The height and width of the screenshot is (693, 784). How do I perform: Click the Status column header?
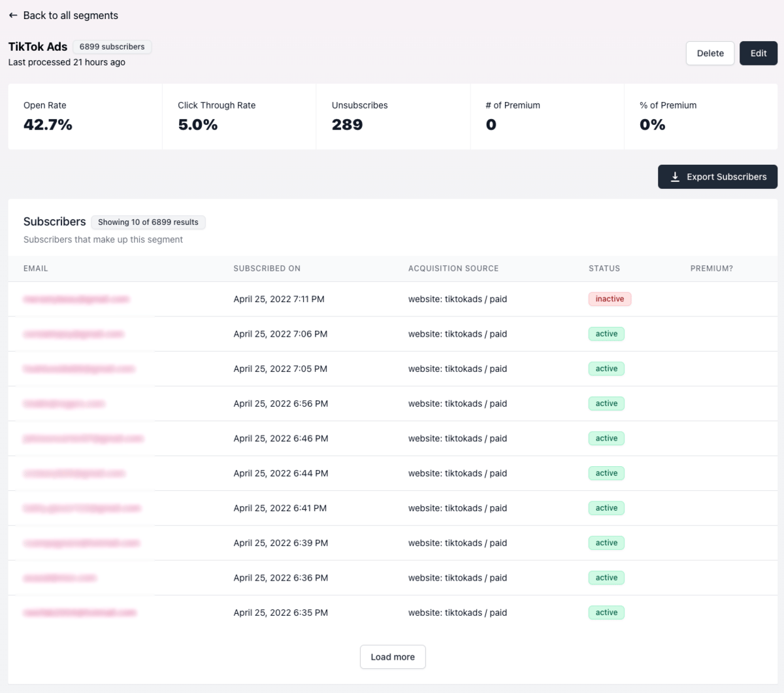[x=604, y=269]
